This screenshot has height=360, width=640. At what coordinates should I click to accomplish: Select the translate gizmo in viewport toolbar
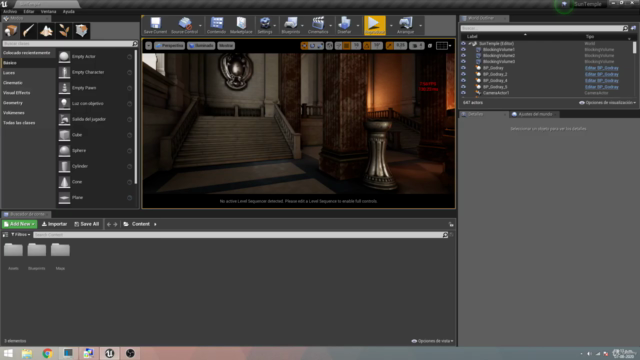click(304, 46)
